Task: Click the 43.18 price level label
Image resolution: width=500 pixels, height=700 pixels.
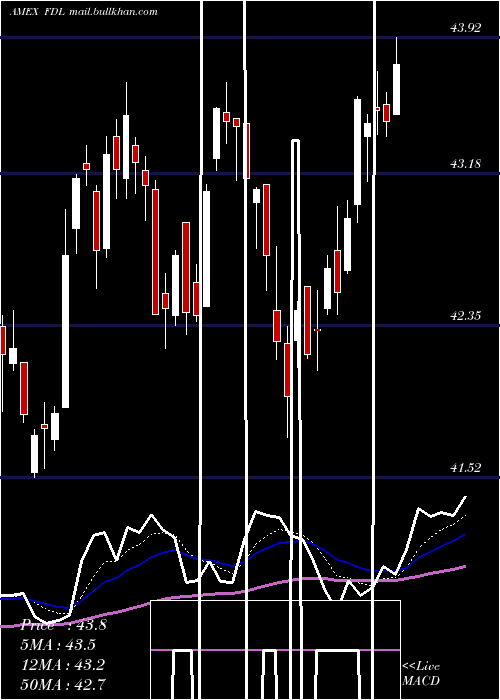Action: (466, 164)
